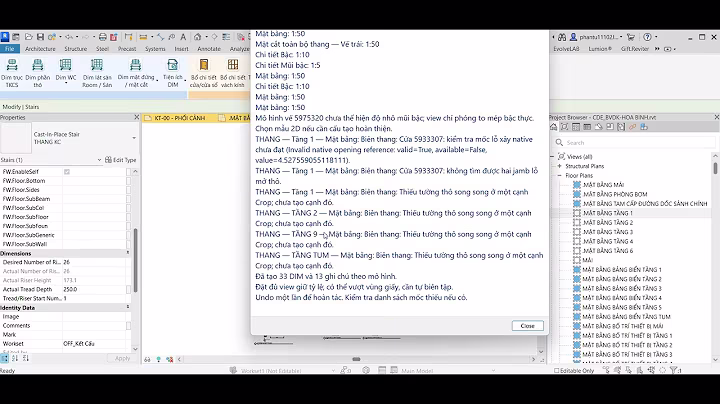The width and height of the screenshot is (720, 404).
Task: Switch to the Structure ribbon tab
Action: pos(75,49)
